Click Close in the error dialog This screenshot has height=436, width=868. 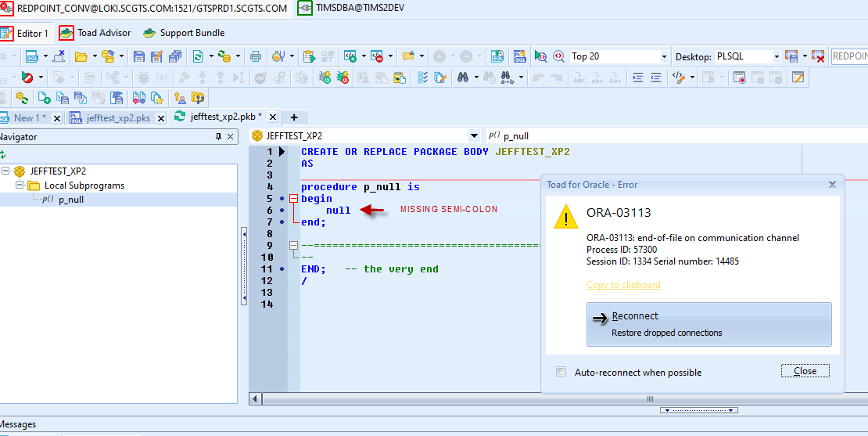[805, 371]
